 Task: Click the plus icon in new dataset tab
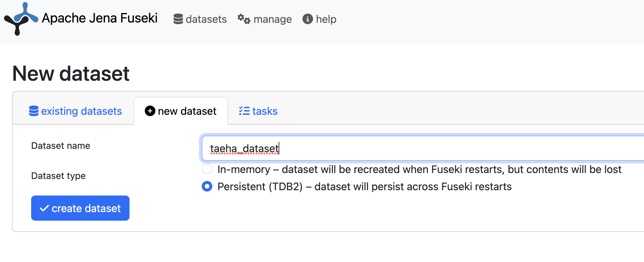tap(150, 111)
